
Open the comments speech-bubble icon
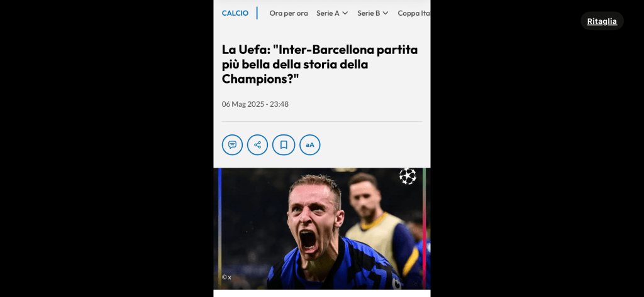coord(232,145)
